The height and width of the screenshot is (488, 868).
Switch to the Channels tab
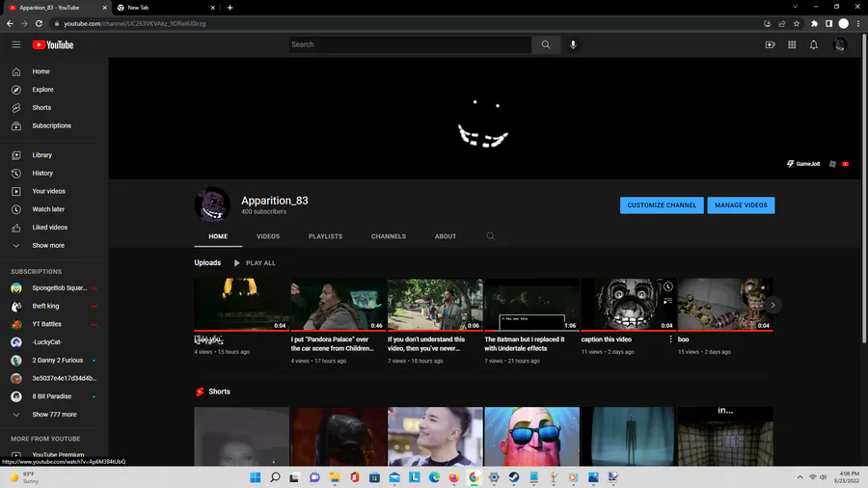[389, 236]
